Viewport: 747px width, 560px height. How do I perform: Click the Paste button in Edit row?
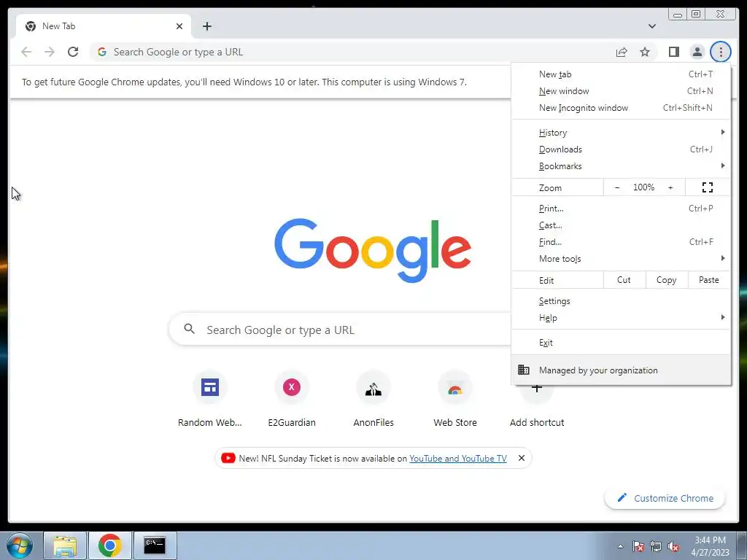(x=709, y=280)
